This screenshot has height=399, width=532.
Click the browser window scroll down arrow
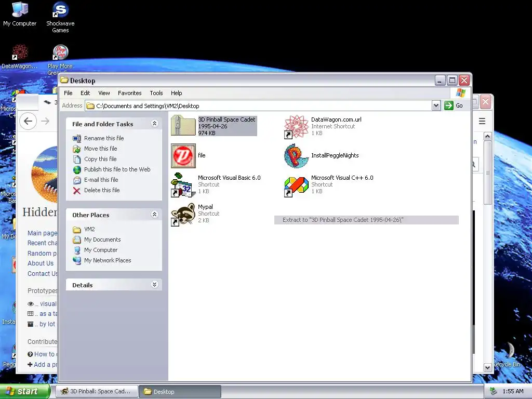tap(487, 367)
